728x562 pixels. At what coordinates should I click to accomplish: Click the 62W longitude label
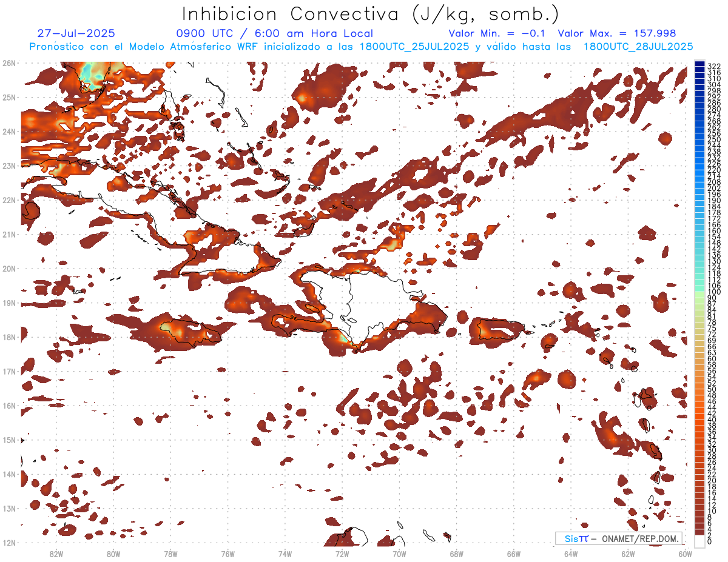coord(627,554)
